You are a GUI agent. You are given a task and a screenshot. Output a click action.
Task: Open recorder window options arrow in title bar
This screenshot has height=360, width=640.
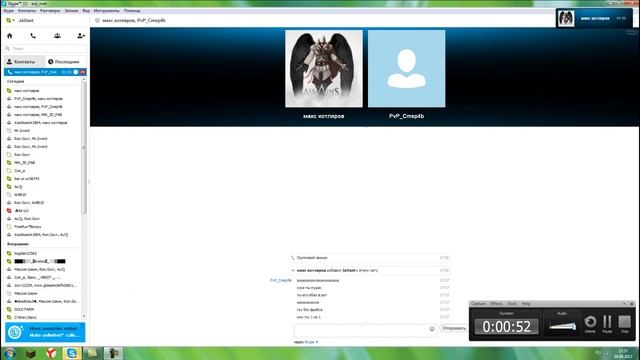624,304
